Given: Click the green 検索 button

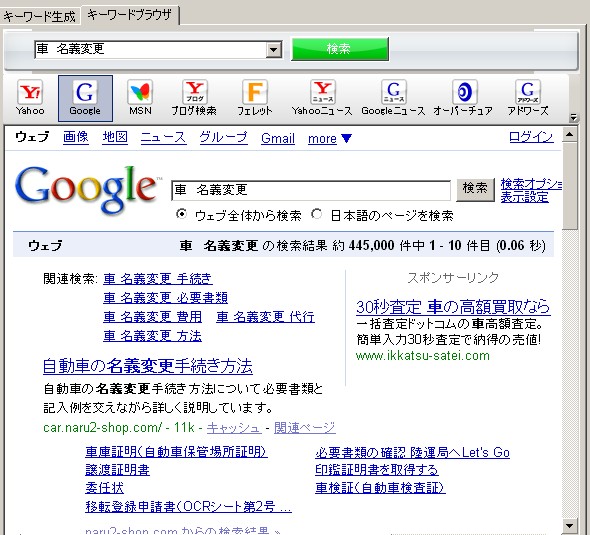Looking at the screenshot, I should click(x=340, y=49).
